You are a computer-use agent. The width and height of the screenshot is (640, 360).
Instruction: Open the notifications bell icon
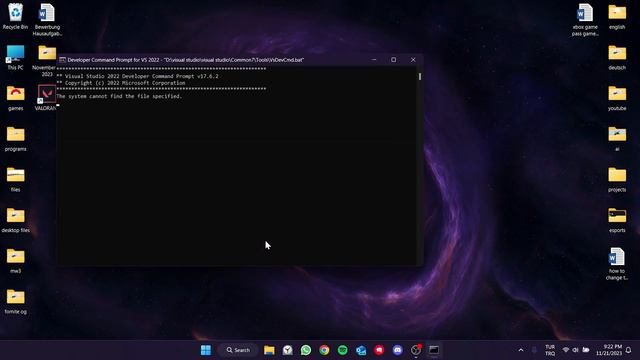coord(629,350)
